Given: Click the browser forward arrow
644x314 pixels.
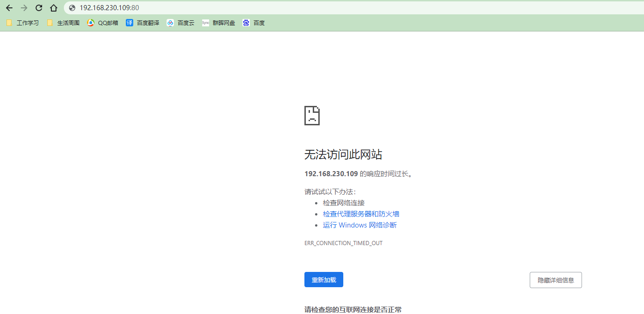Looking at the screenshot, I should coord(24,8).
